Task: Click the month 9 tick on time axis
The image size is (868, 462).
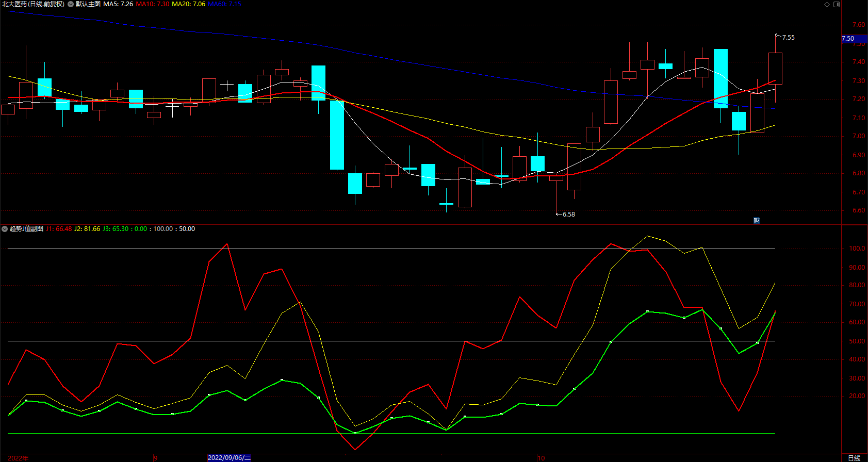Action: (156, 458)
